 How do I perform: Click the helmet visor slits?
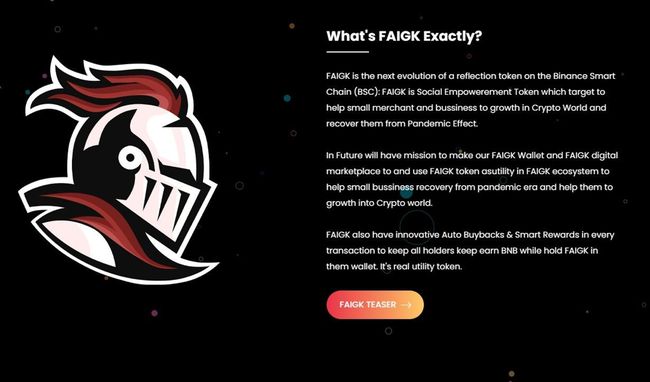click(x=170, y=200)
